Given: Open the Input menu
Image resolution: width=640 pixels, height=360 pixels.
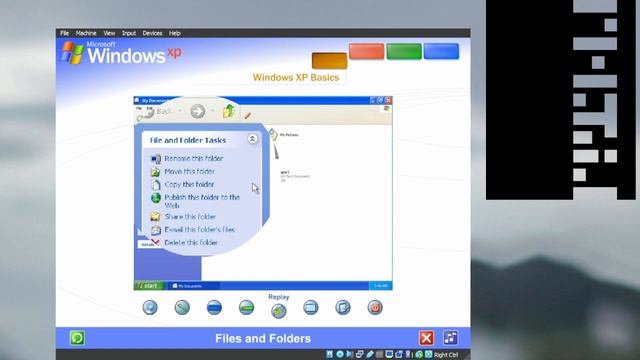Looking at the screenshot, I should click(129, 33).
